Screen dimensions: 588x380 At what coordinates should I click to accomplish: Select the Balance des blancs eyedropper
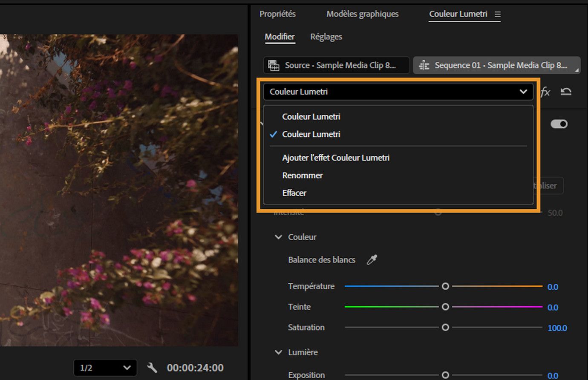click(x=371, y=259)
